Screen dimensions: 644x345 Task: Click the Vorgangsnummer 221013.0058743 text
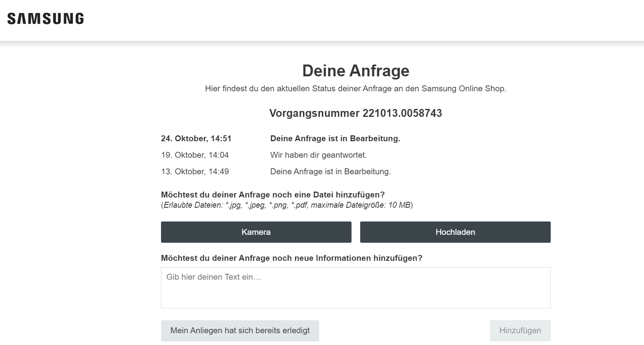(x=355, y=113)
